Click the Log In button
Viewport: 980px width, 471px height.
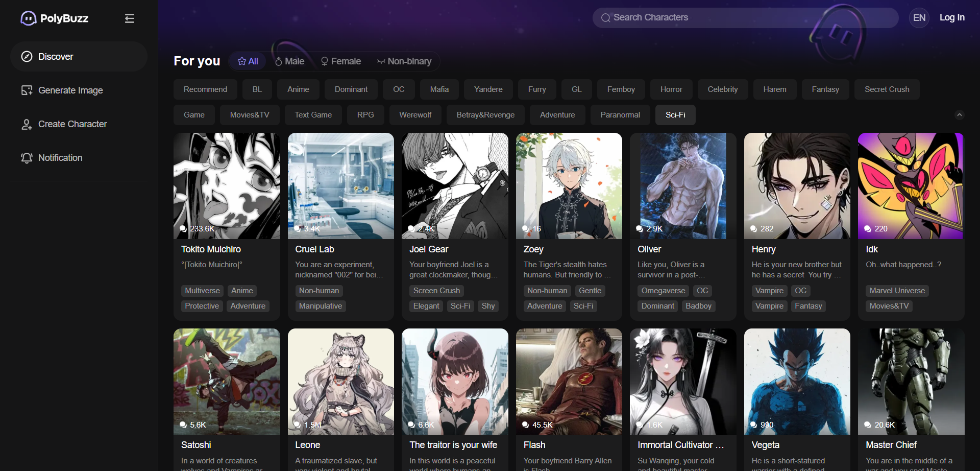pos(952,17)
